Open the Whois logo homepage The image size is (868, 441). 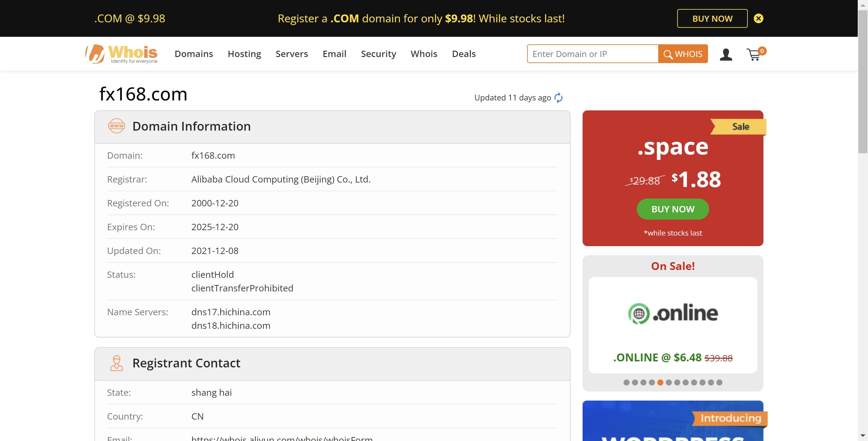(122, 54)
